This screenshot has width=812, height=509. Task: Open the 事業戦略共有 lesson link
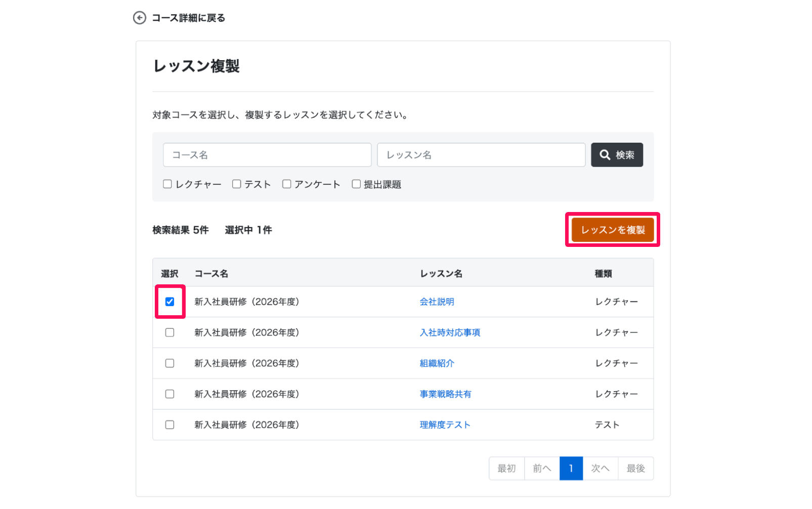[445, 394]
